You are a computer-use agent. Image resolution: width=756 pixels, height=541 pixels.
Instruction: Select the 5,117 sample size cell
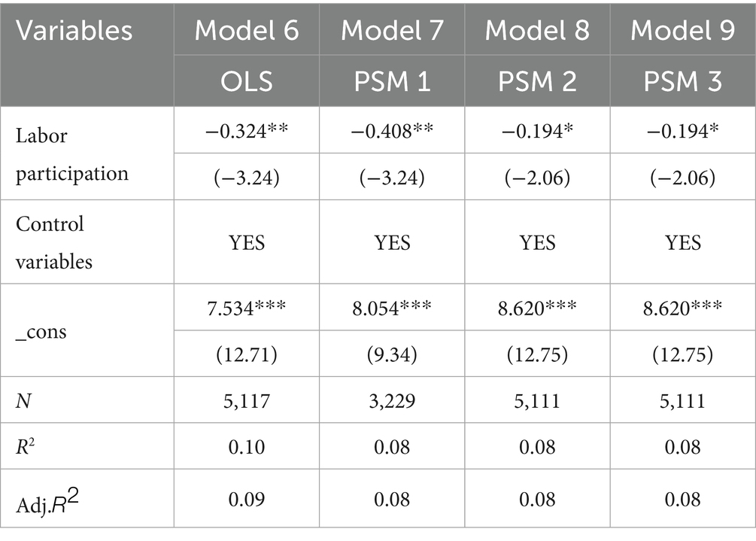pyautogui.click(x=246, y=401)
